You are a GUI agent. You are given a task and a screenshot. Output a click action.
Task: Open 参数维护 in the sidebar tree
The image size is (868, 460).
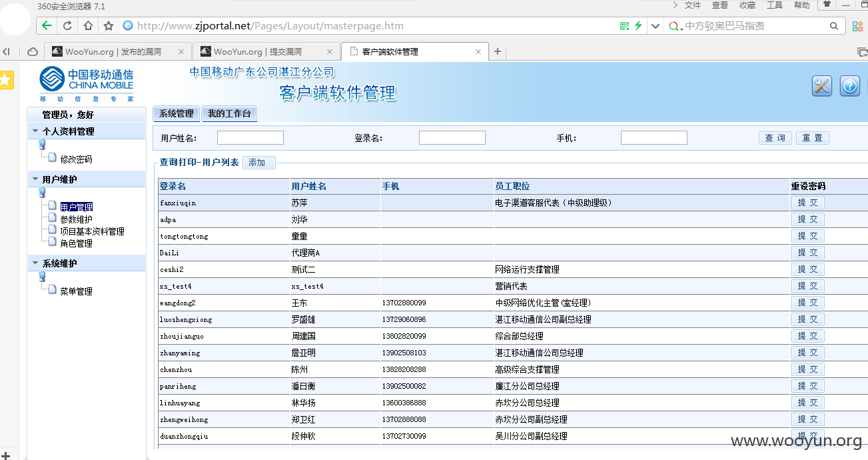(x=76, y=219)
